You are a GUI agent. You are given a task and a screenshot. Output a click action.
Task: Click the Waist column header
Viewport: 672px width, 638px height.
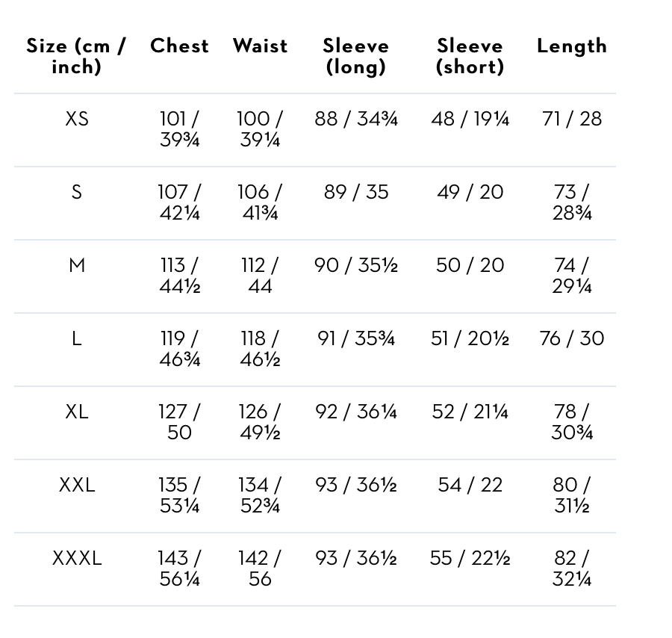pyautogui.click(x=260, y=46)
